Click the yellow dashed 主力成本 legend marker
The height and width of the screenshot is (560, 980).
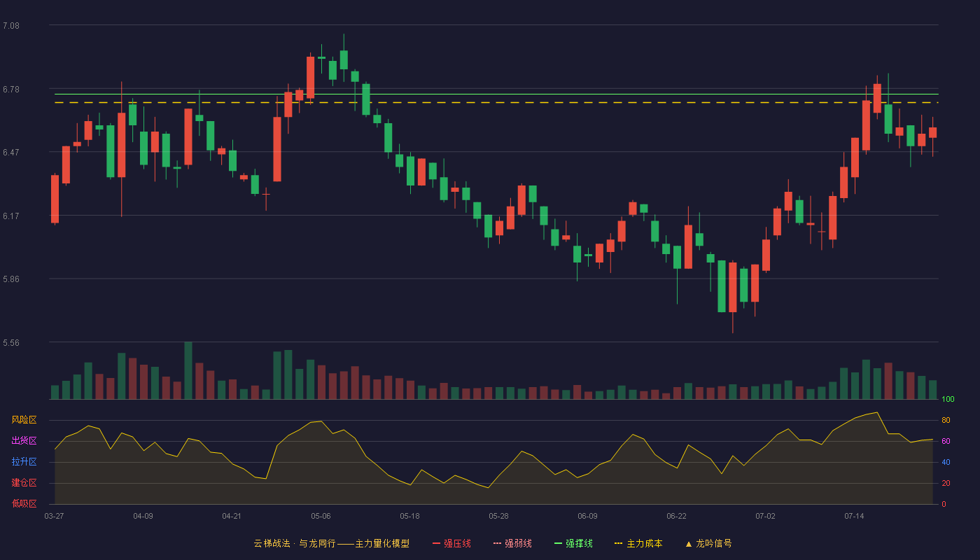pos(618,543)
